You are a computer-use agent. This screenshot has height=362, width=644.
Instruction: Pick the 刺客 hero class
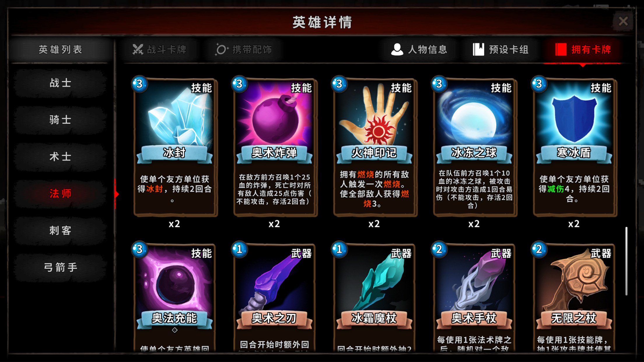coord(60,231)
